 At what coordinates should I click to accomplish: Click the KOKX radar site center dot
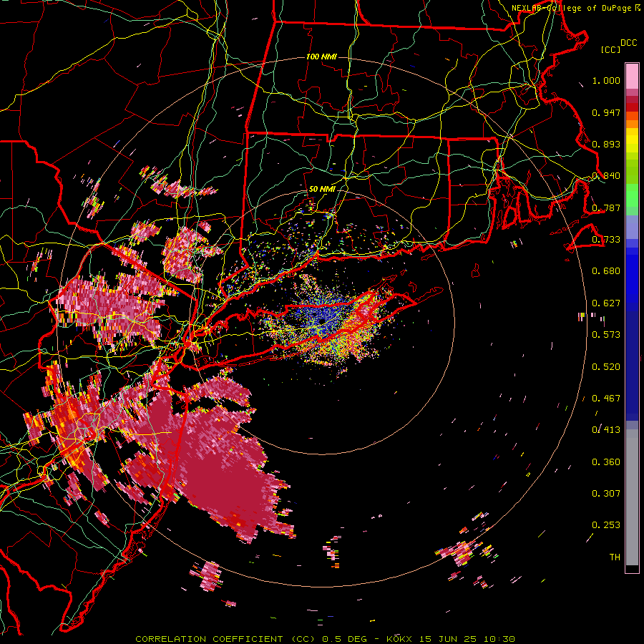(323, 321)
